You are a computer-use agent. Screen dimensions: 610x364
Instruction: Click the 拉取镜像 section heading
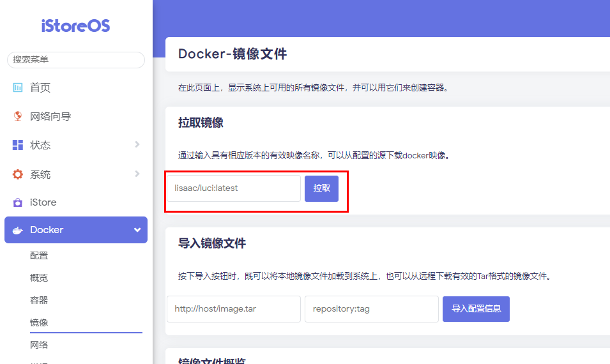201,123
